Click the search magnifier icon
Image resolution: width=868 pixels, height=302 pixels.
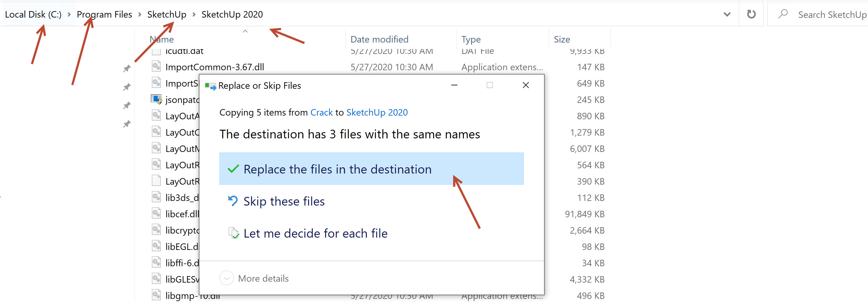pos(783,14)
